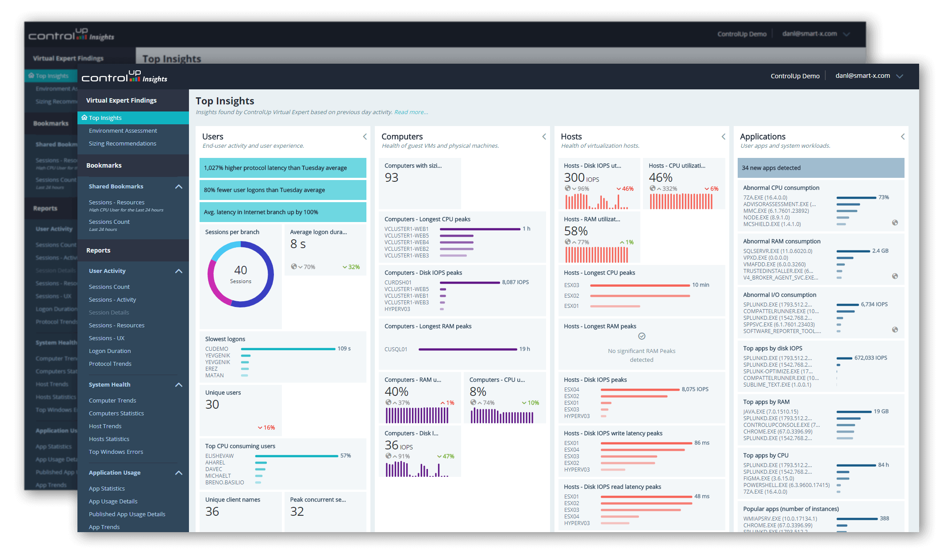947x560 pixels.
Task: Open the Unique client names tile showing 36
Action: pyautogui.click(x=240, y=512)
